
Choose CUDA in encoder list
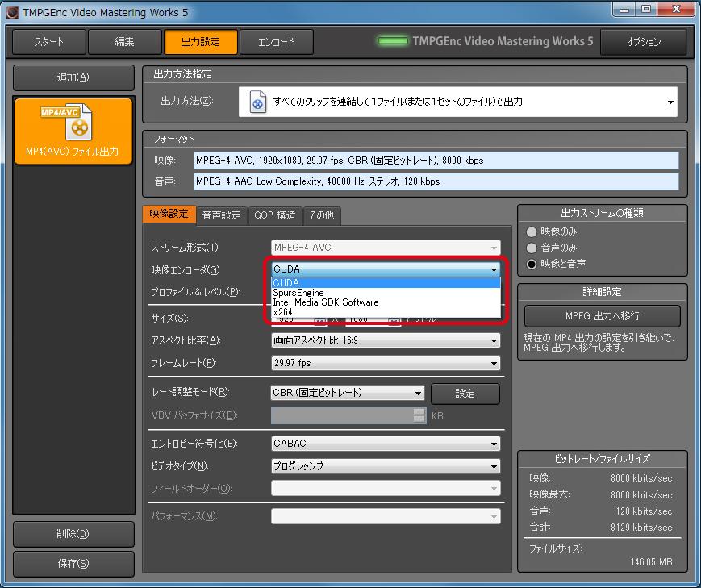tap(386, 282)
